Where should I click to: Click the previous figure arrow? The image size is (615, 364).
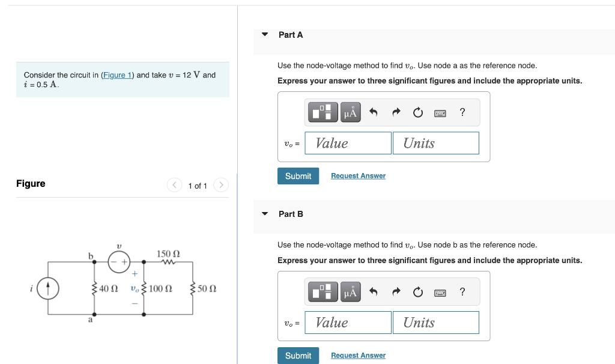click(174, 185)
